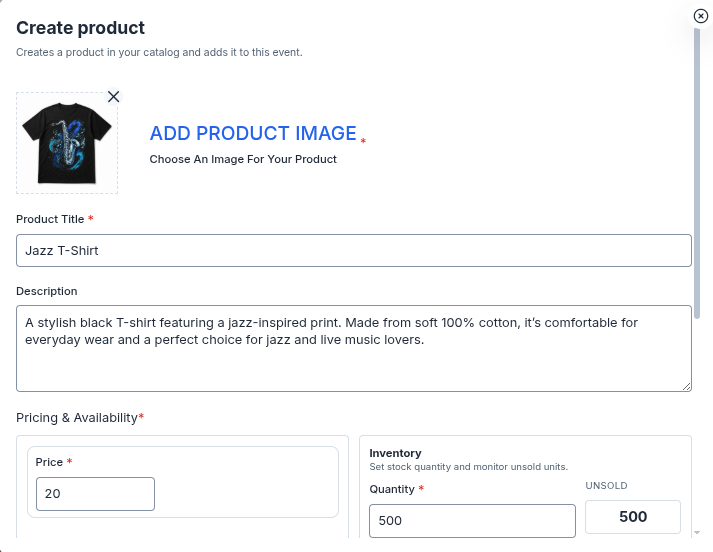The width and height of the screenshot is (713, 552).
Task: Focus the Price input containing 20
Action: tap(95, 494)
